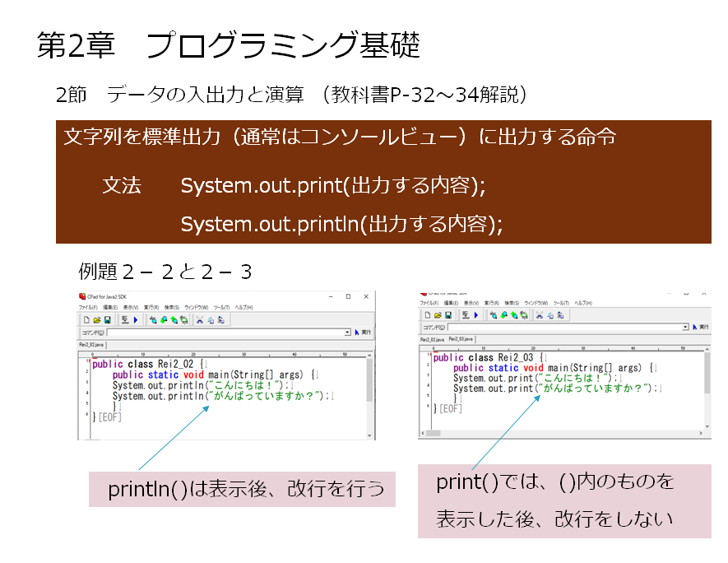The height and width of the screenshot is (563, 728).
Task: Click Find next icon in Rei2_03 window
Action: coord(514,315)
